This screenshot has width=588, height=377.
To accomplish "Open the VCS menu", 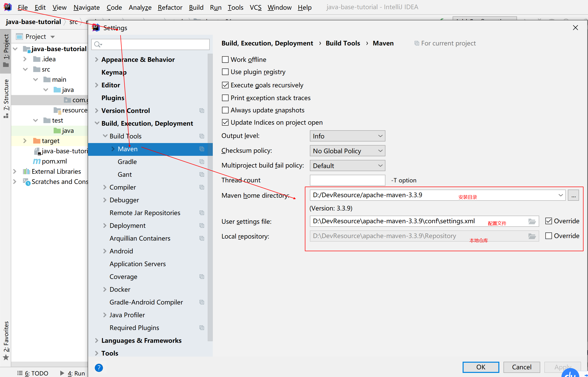I will [x=255, y=7].
